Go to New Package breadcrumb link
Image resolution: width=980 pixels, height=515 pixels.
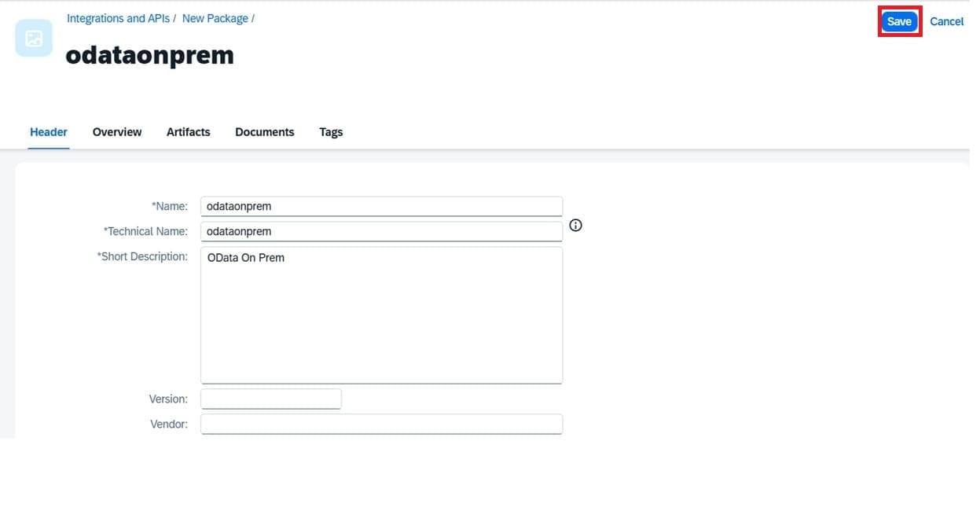coord(215,18)
